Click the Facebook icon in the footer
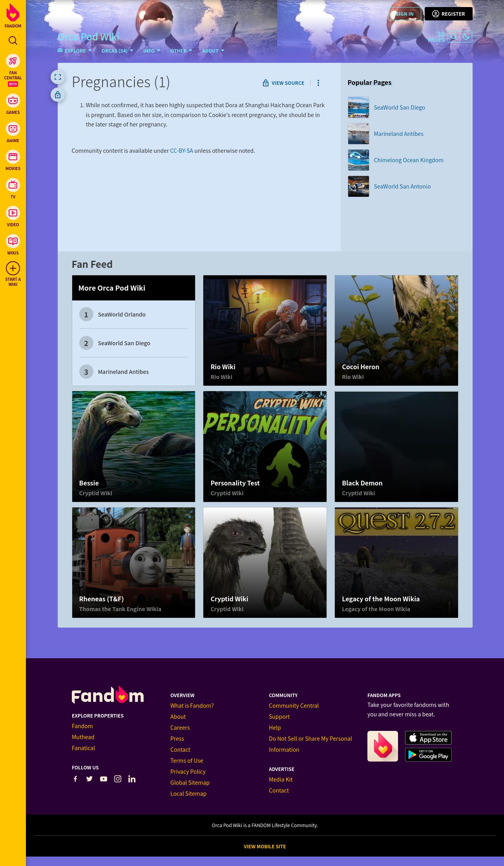Image resolution: width=504 pixels, height=866 pixels. coord(75,779)
